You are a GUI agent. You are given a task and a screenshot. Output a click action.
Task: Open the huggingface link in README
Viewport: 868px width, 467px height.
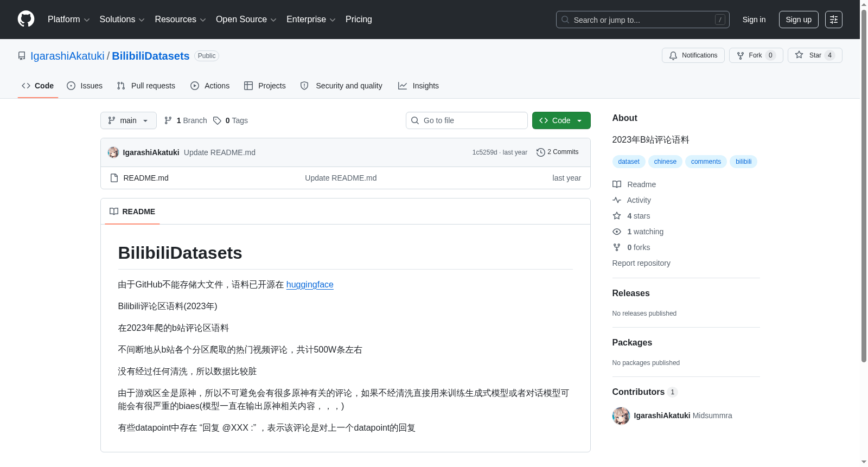[310, 285]
